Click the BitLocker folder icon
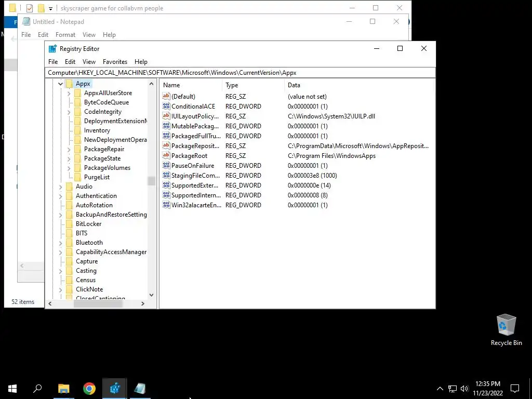The image size is (532, 399). tap(69, 224)
